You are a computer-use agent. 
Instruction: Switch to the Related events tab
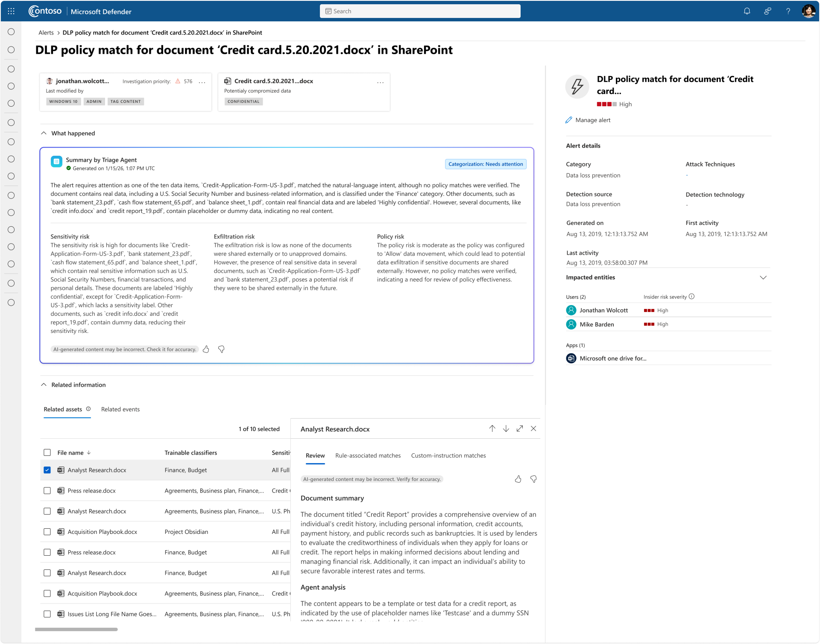(x=120, y=409)
